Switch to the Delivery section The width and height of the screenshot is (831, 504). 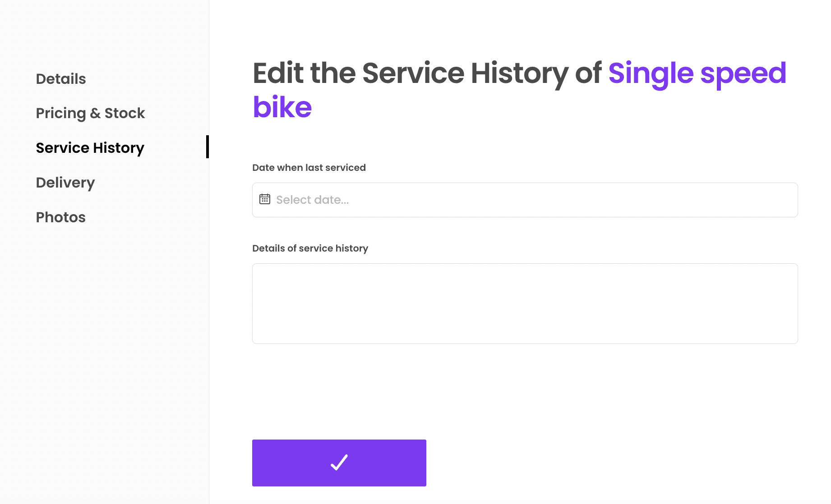click(65, 183)
